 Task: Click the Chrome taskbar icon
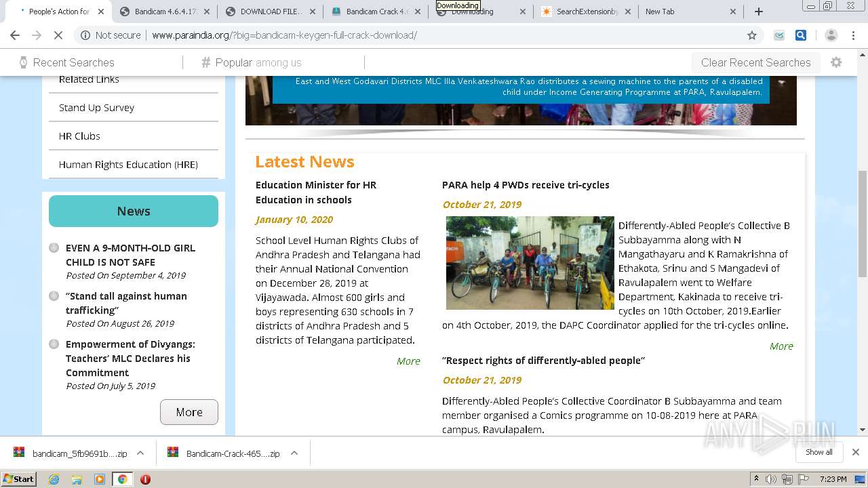coord(122,479)
